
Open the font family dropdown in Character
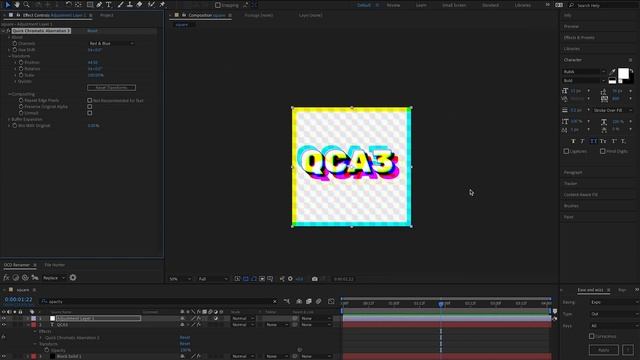pos(584,72)
